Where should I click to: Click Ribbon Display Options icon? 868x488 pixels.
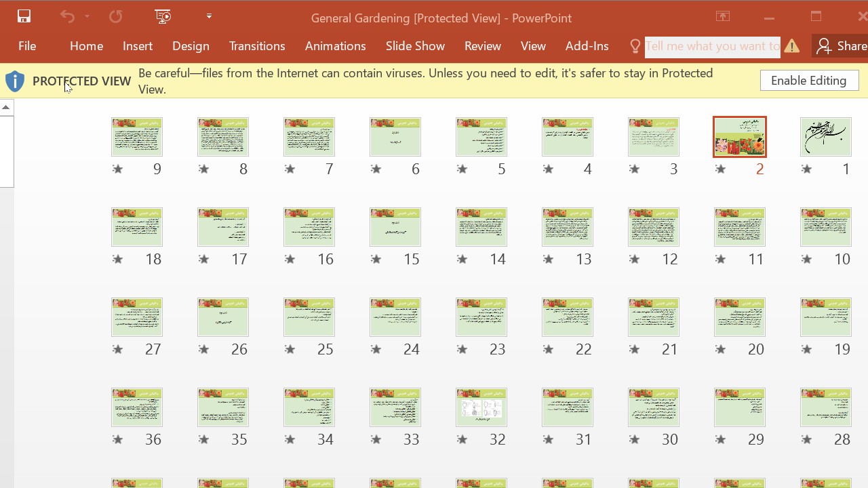coord(723,17)
